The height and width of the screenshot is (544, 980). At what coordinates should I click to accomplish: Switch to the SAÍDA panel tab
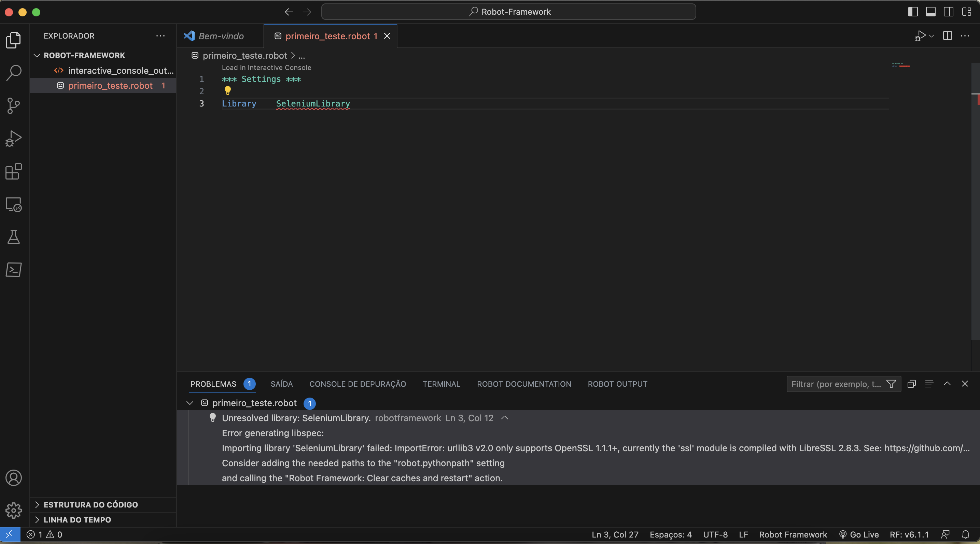pos(281,384)
